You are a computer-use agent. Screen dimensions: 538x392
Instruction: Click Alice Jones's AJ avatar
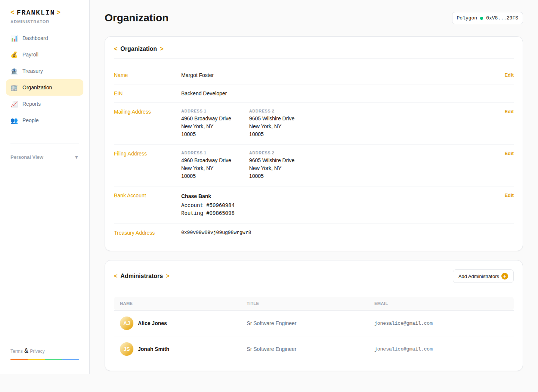click(x=127, y=323)
